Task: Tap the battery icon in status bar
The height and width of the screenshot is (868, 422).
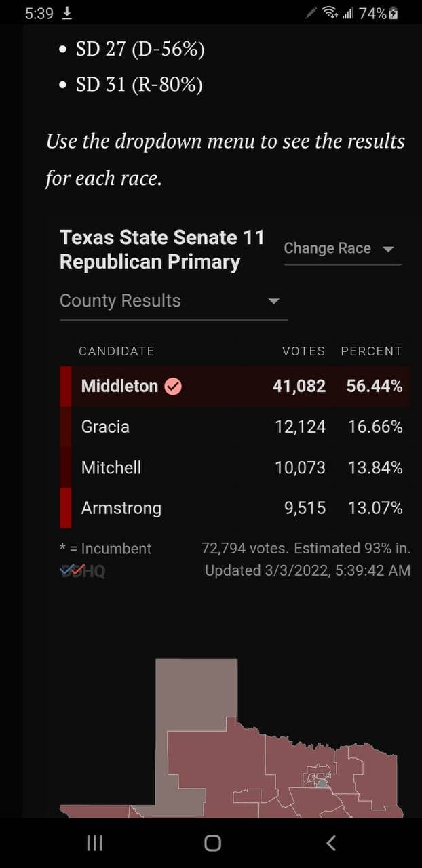Action: coord(394,13)
